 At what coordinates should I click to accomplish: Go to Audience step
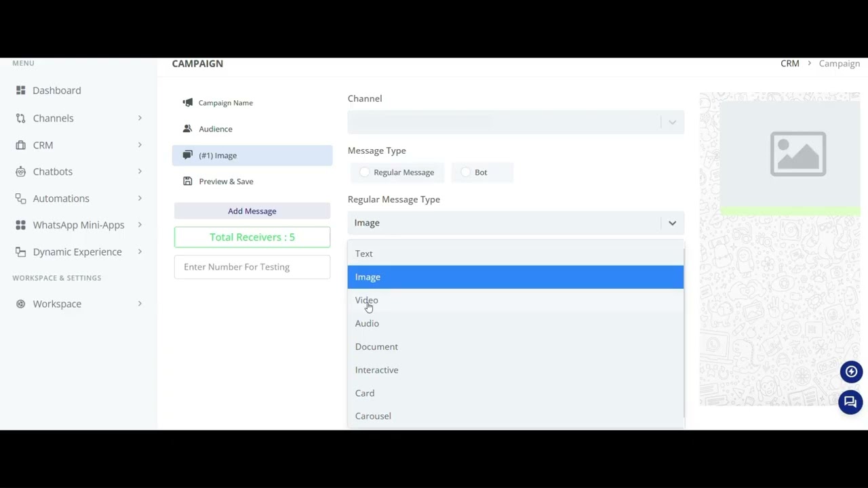click(252, 129)
